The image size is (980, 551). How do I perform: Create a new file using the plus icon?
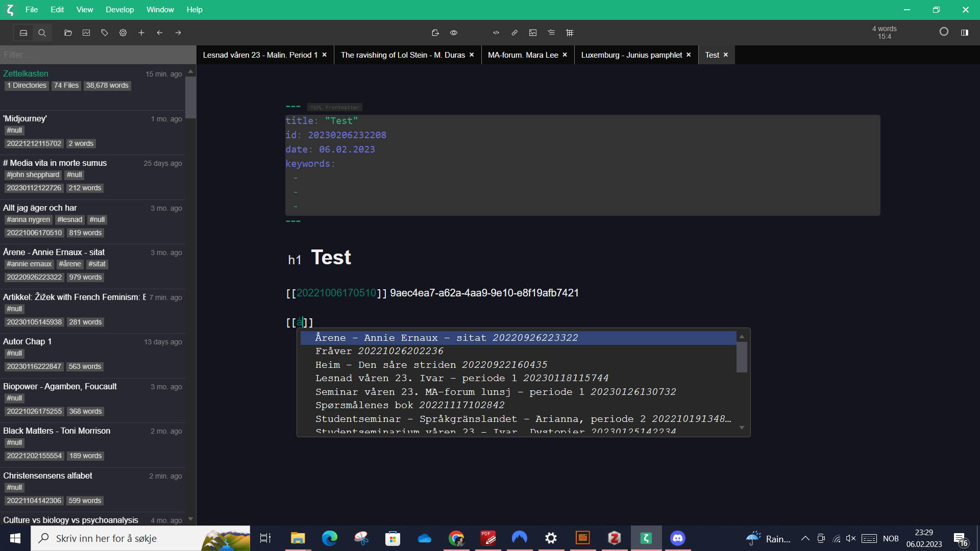point(141,32)
